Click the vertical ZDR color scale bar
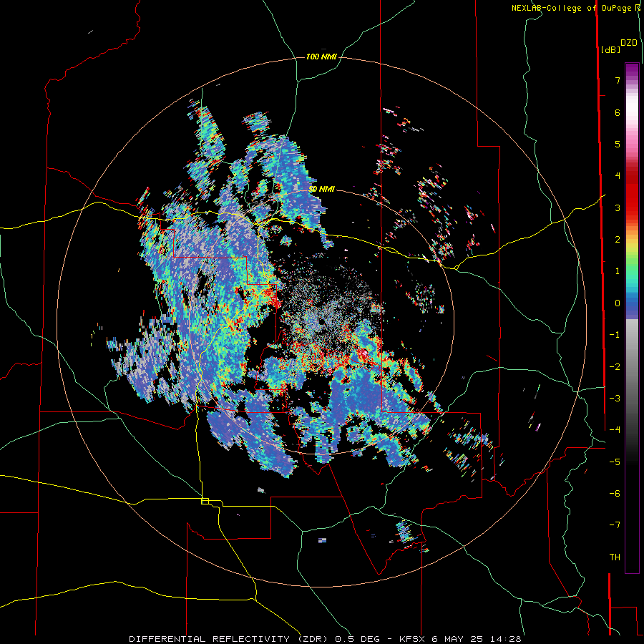The image size is (644, 644). point(632,318)
